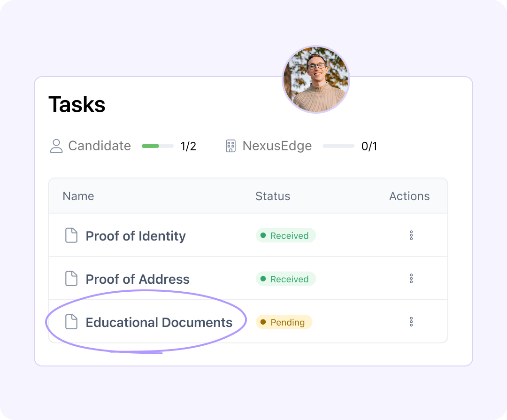This screenshot has width=507, height=420.
Task: Click the document icon beside Educational Documents
Action: 71,322
